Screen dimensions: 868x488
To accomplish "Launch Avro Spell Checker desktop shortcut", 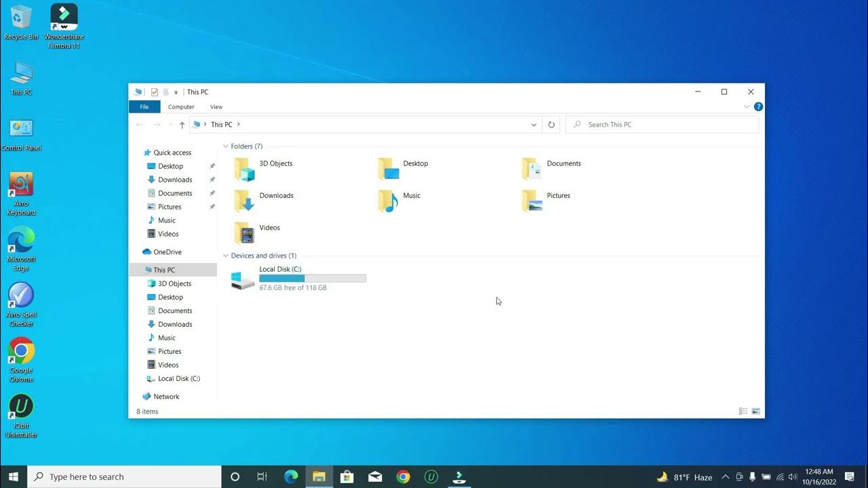I will point(21,305).
